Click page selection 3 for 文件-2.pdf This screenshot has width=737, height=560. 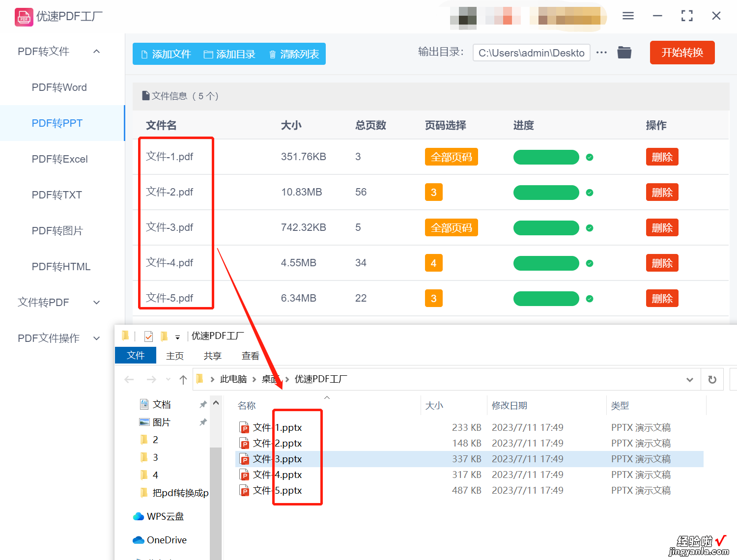pyautogui.click(x=434, y=193)
